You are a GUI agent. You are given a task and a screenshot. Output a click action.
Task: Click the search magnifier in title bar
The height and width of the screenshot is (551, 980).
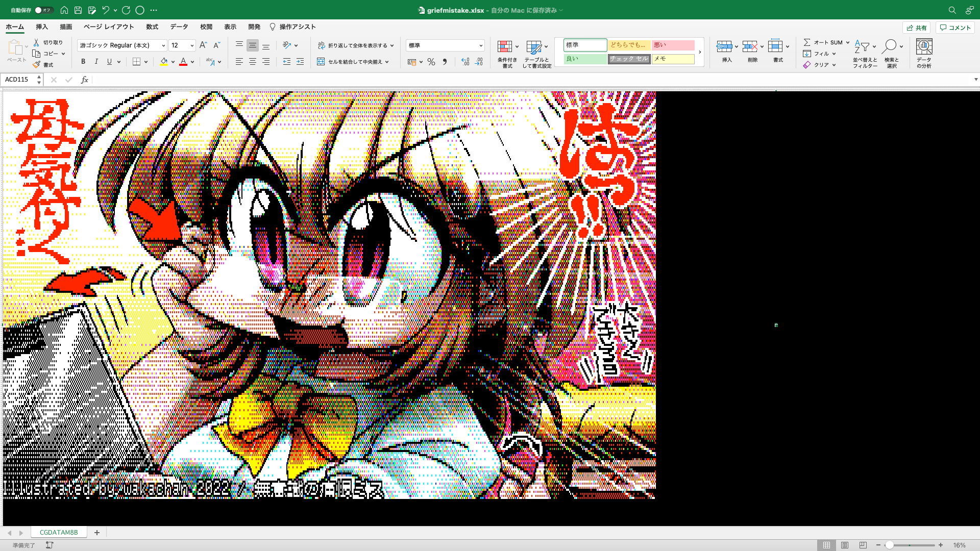(952, 10)
